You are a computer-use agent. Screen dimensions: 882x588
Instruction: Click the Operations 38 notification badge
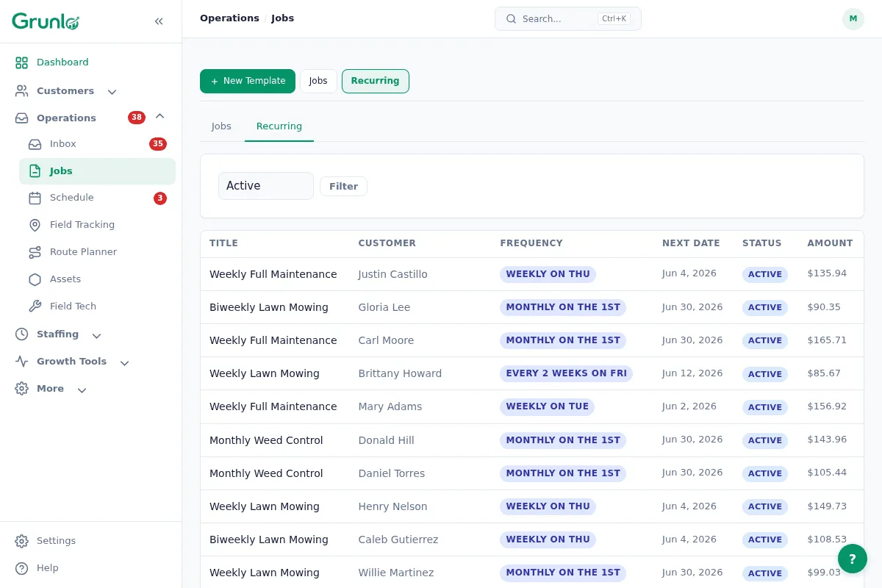pyautogui.click(x=137, y=118)
